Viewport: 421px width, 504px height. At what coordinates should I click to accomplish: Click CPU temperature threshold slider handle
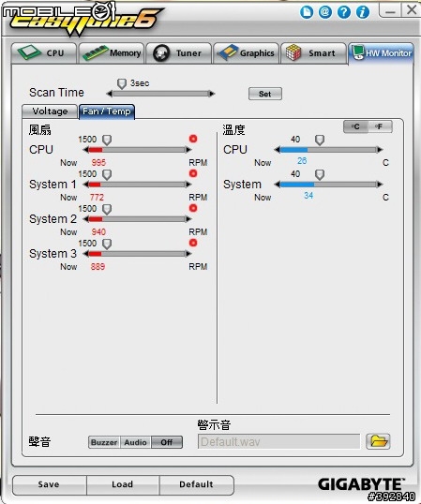(x=320, y=141)
